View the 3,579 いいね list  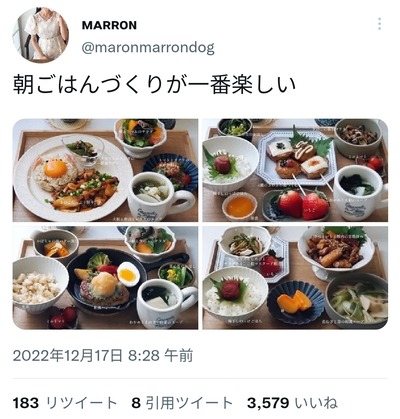point(292,403)
